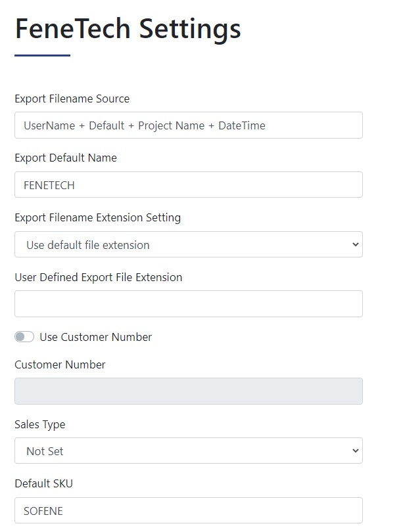This screenshot has height=532, width=403.
Task: Click the User Defined Export File Extension label
Action: (x=99, y=278)
